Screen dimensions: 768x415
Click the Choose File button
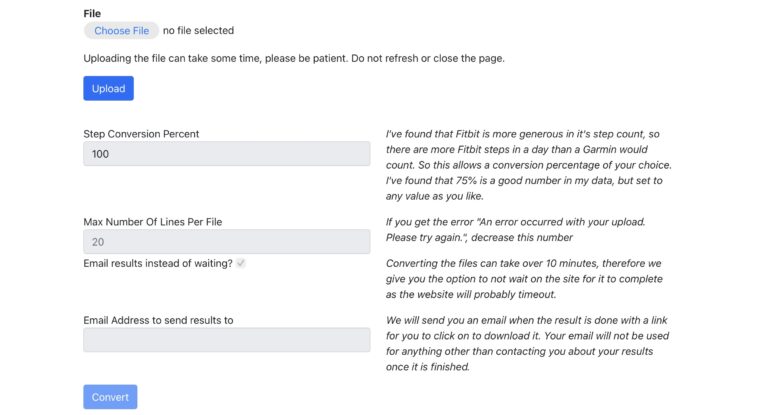(121, 30)
